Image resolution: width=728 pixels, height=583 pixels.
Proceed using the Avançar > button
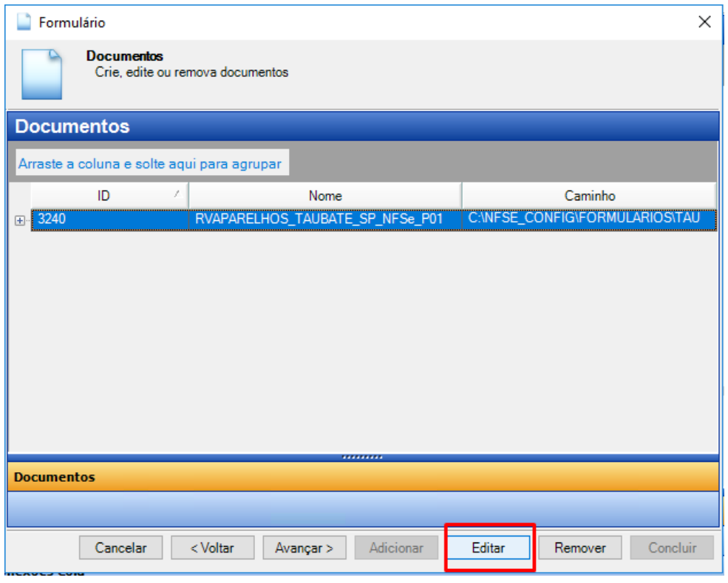(305, 548)
